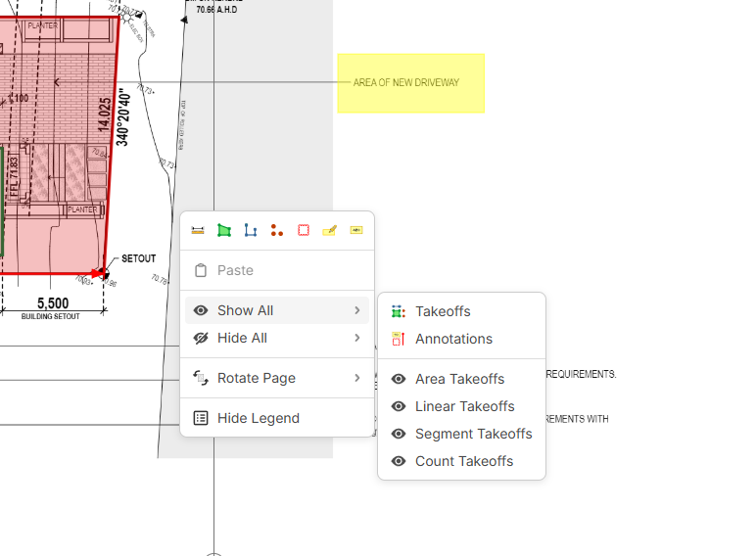Choose the yellow text label tool
This screenshot has height=556, width=756.
click(355, 231)
